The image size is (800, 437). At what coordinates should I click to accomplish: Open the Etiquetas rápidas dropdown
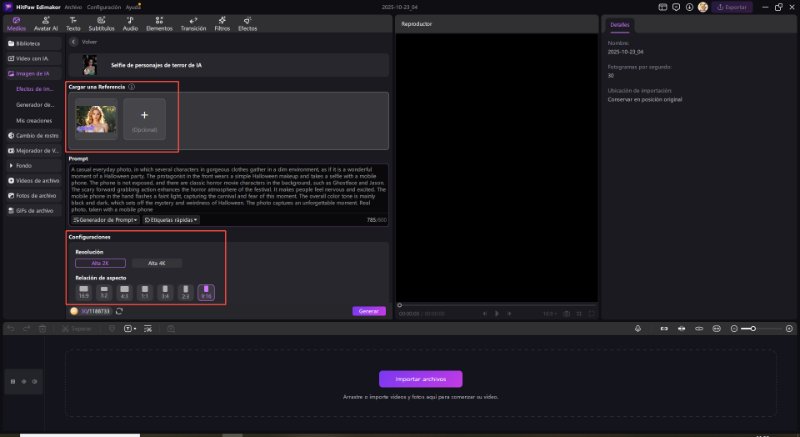coord(171,219)
